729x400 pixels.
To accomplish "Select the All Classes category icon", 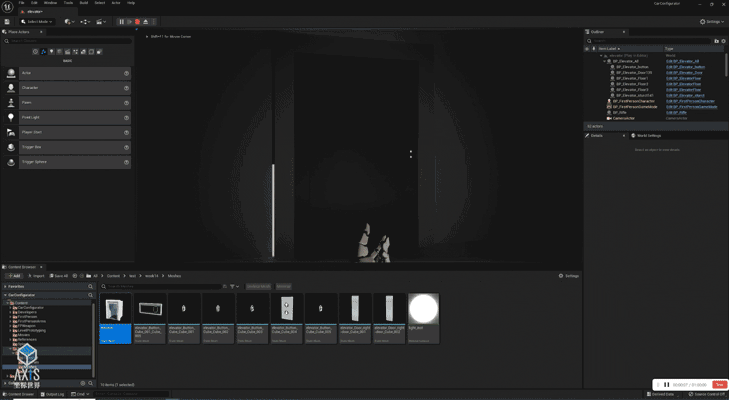I will point(99,52).
